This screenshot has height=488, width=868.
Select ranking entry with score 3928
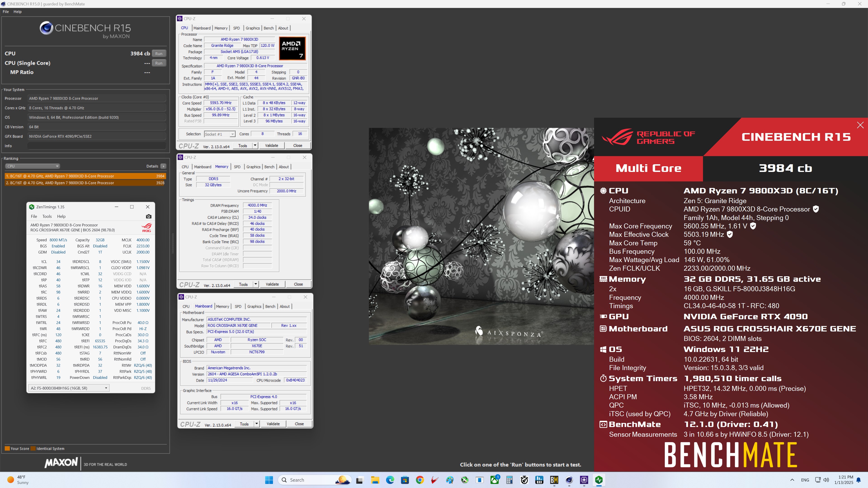click(x=85, y=183)
